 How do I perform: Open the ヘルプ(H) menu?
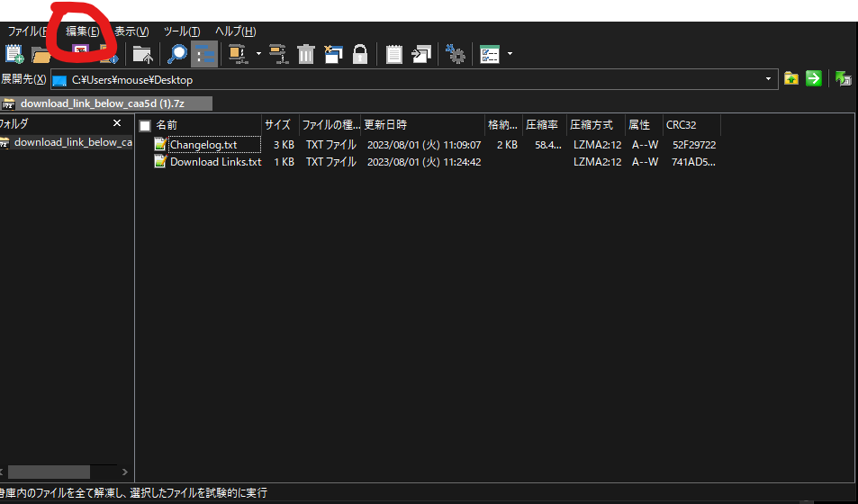(x=235, y=31)
